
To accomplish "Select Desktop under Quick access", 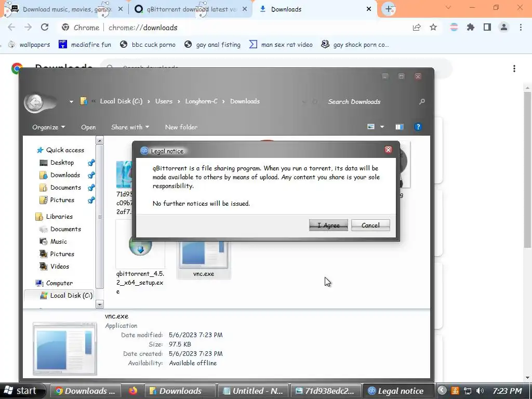I will click(x=57, y=163).
